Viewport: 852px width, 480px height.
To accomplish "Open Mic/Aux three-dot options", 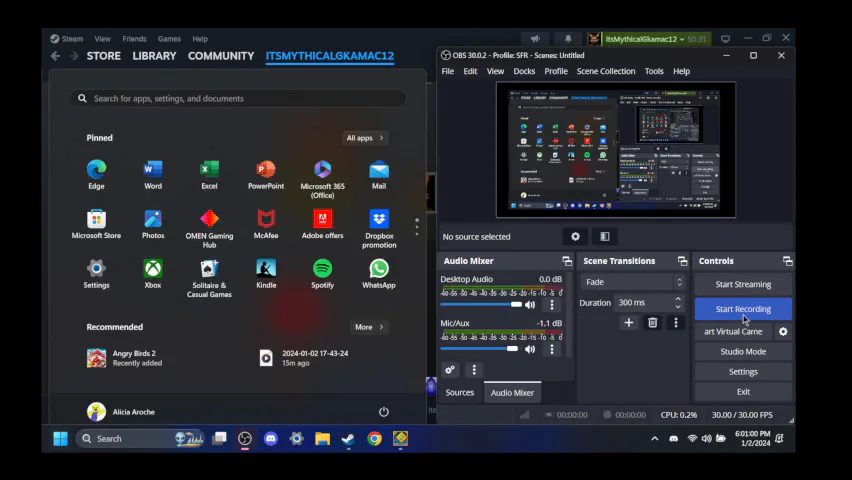I will pyautogui.click(x=552, y=349).
